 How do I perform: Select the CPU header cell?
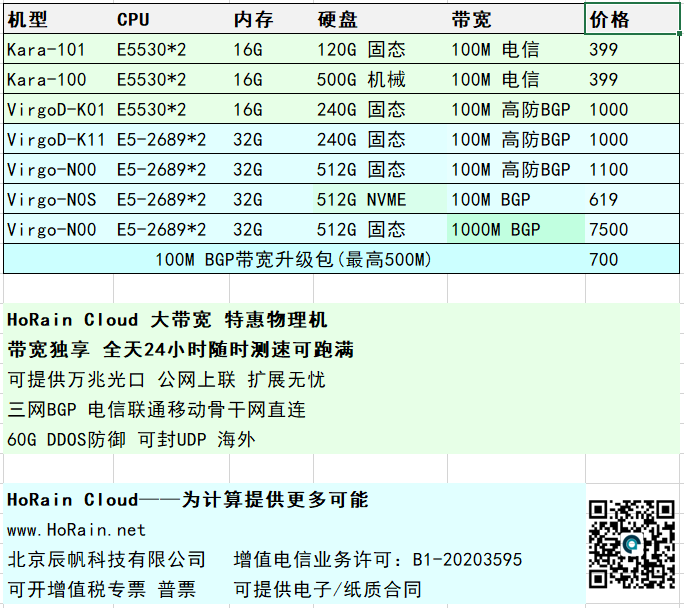[x=171, y=19]
